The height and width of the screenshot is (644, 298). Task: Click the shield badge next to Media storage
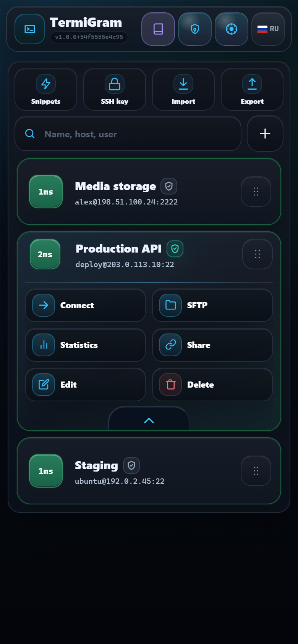tap(169, 186)
